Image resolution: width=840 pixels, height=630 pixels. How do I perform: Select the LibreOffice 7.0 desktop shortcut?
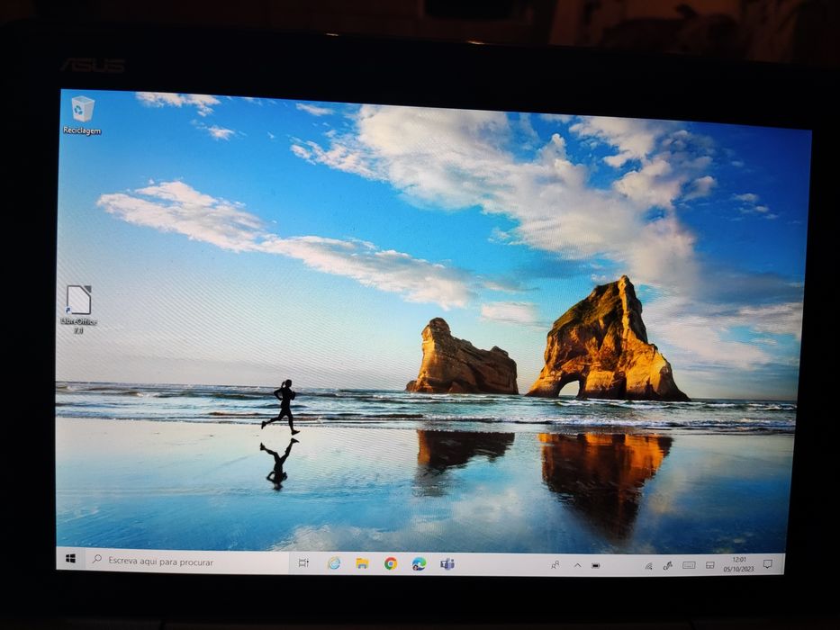(x=78, y=309)
